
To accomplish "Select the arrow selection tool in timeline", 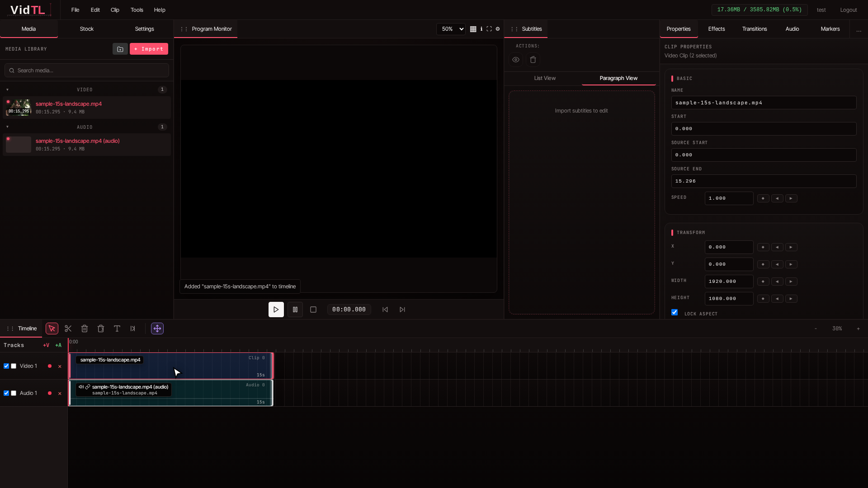I will 52,328.
